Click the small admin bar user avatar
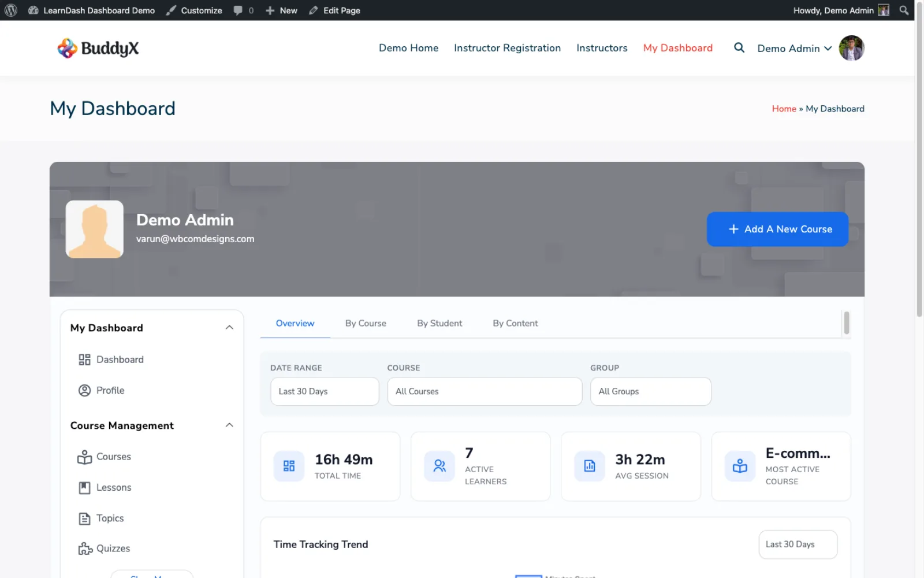 (x=884, y=10)
